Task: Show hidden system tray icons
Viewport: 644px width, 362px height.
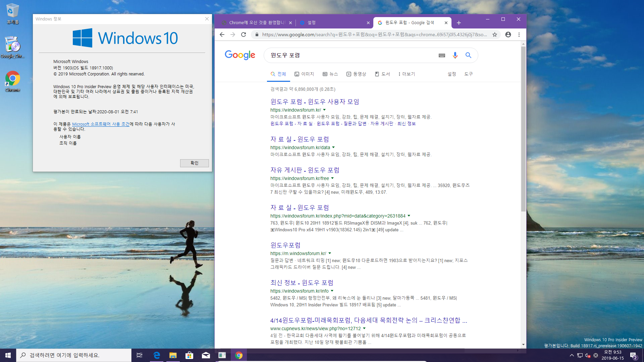Action: pos(572,355)
